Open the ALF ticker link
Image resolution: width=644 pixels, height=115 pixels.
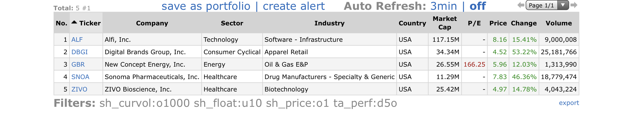pos(77,40)
